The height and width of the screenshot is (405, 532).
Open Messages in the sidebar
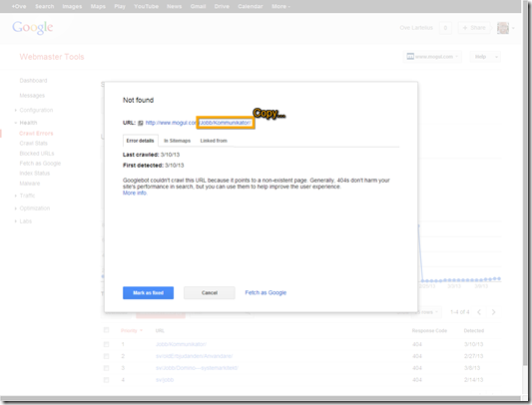point(32,96)
